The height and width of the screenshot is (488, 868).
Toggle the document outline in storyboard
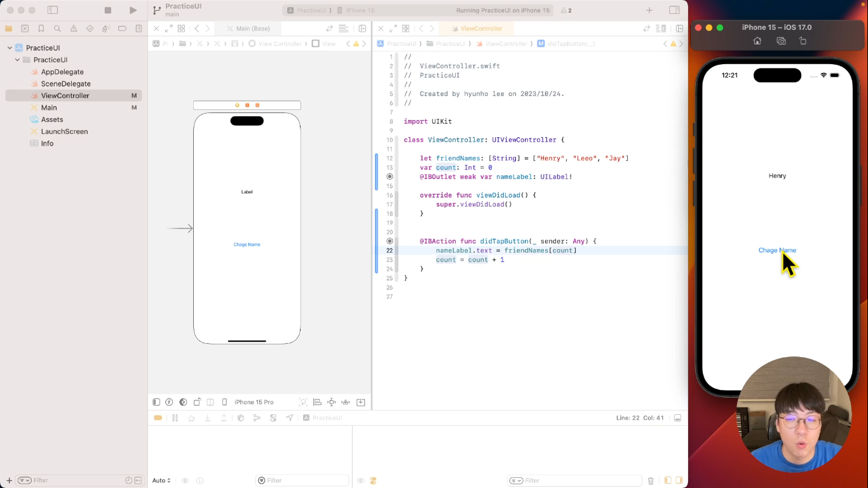coord(156,402)
